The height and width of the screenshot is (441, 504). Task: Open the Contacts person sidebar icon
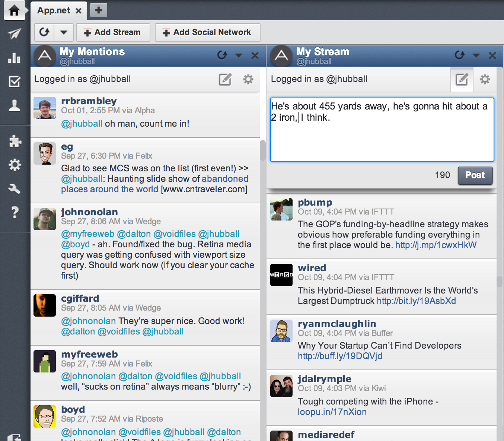pyautogui.click(x=15, y=105)
